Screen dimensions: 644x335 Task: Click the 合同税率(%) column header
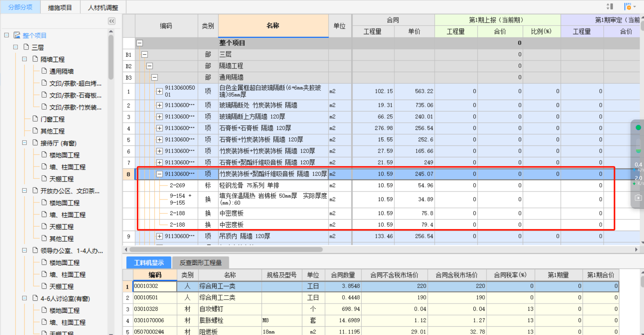[510, 275]
